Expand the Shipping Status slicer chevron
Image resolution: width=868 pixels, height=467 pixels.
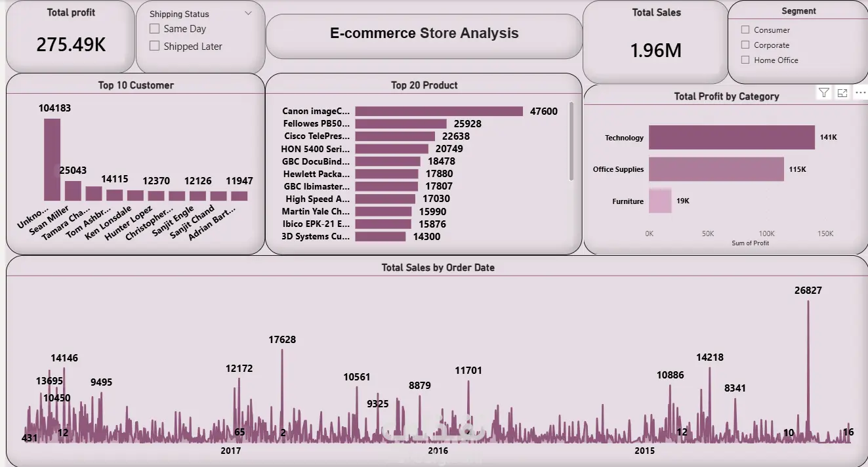click(x=248, y=13)
